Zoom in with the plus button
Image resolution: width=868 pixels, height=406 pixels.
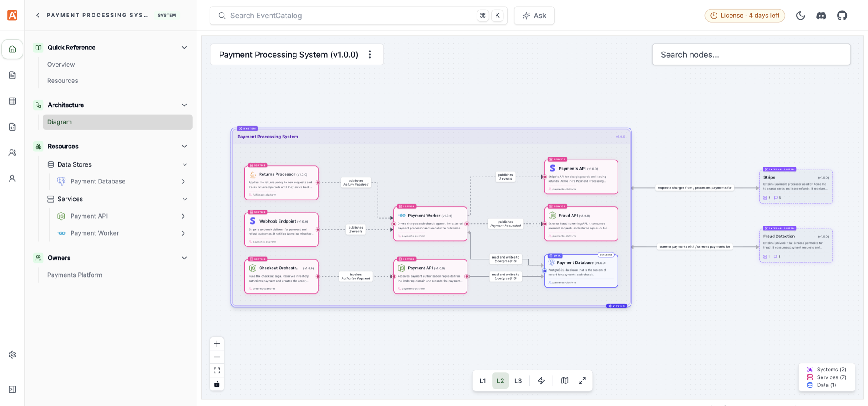pos(217,344)
